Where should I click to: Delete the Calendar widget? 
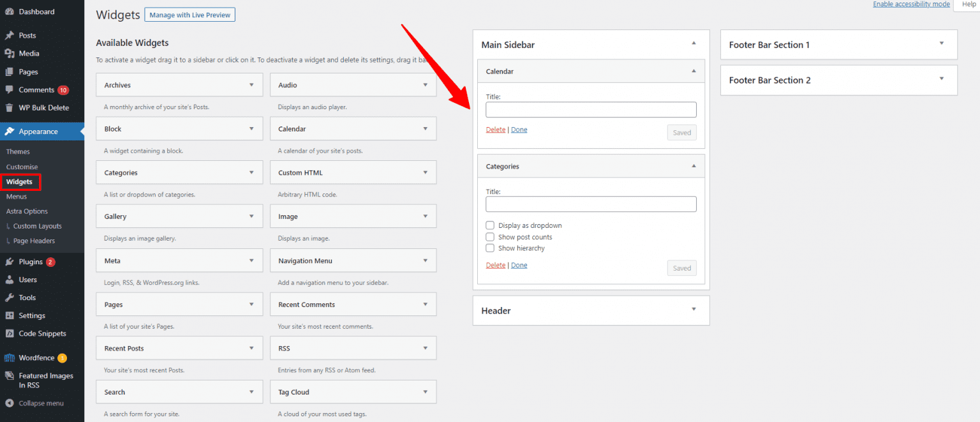[495, 129]
